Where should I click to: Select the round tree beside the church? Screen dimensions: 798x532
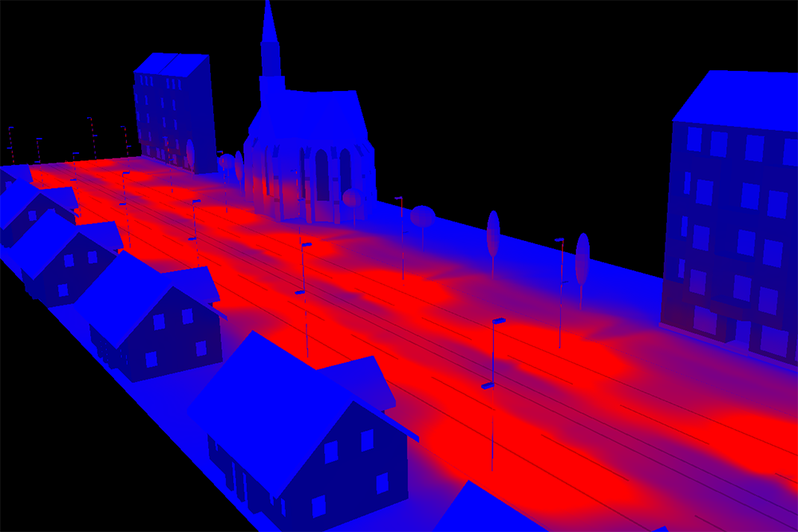(x=422, y=216)
